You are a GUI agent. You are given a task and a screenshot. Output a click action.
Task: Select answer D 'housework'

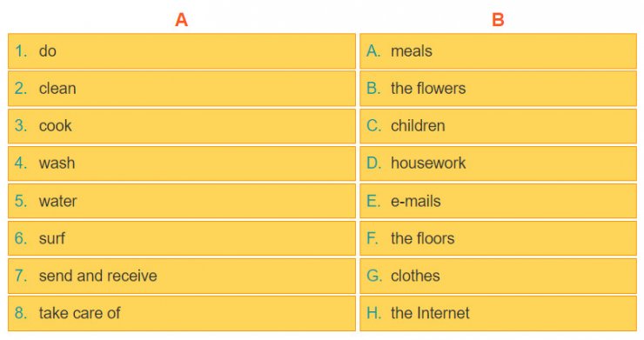coord(498,163)
